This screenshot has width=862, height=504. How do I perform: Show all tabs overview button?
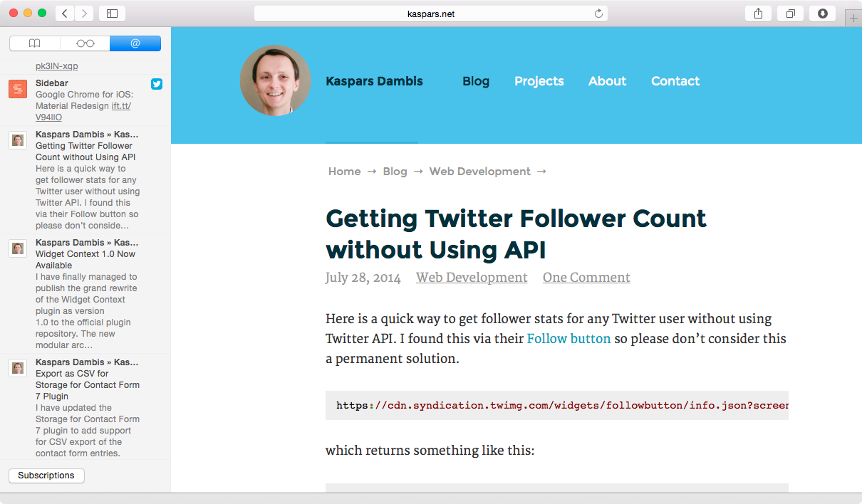pos(791,13)
